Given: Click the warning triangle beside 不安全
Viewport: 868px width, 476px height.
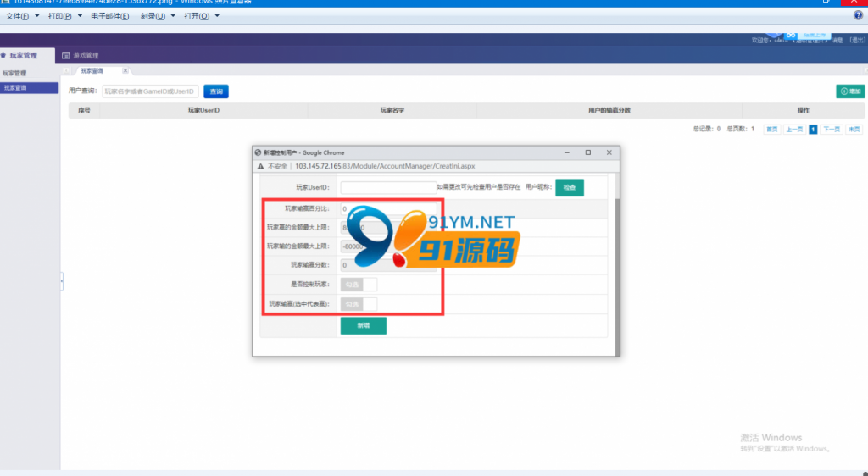Looking at the screenshot, I should click(x=261, y=166).
